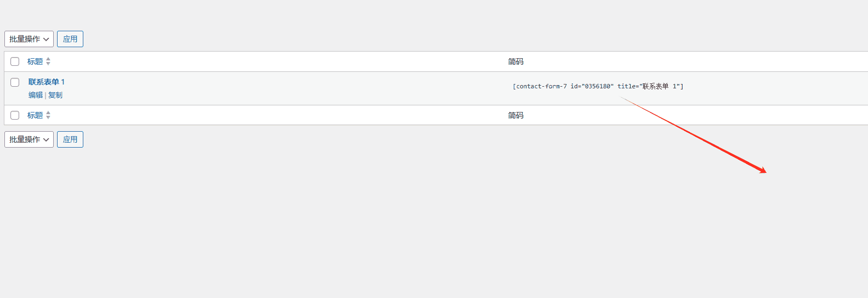This screenshot has height=298, width=868.
Task: Click the 简码 label in footer row
Action: 515,115
